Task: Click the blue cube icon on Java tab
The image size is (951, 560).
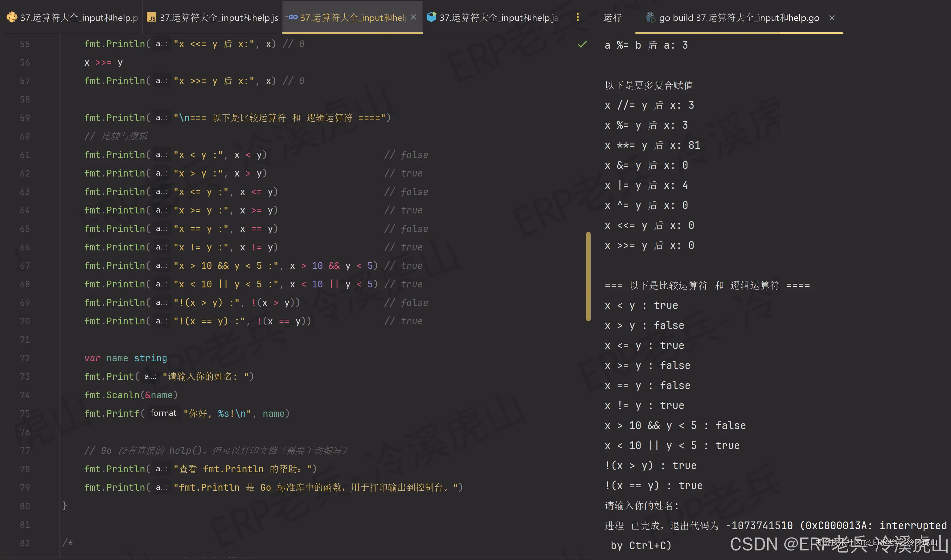Action: [431, 17]
